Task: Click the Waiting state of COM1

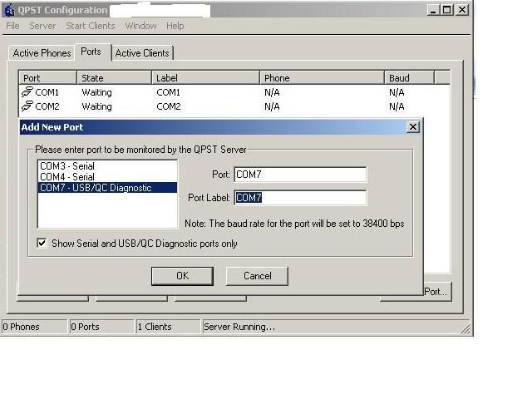Action: point(96,92)
